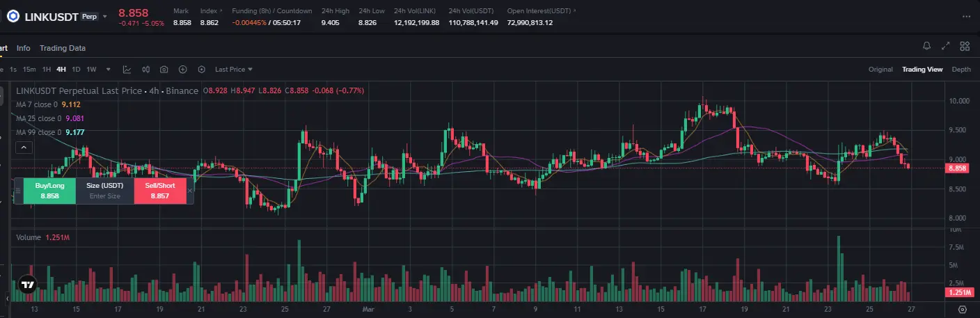Select the 4H time interval
The width and height of the screenshot is (980, 318).
coord(61,70)
